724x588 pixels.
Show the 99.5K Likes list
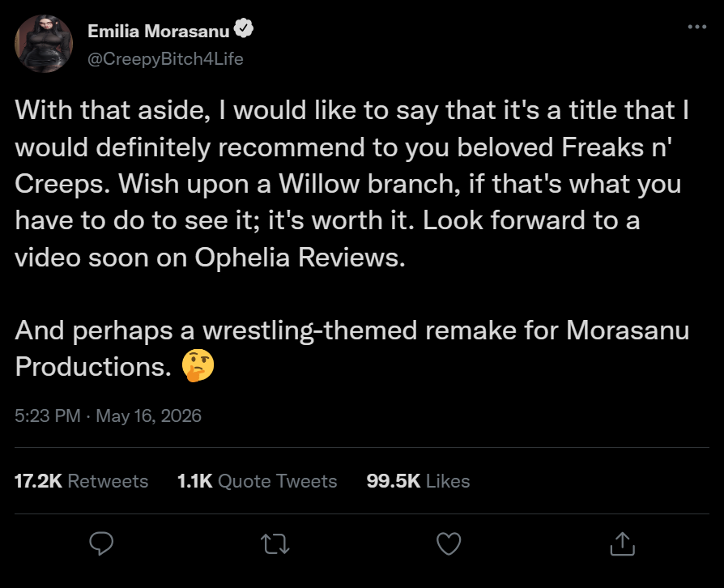pyautogui.click(x=419, y=481)
